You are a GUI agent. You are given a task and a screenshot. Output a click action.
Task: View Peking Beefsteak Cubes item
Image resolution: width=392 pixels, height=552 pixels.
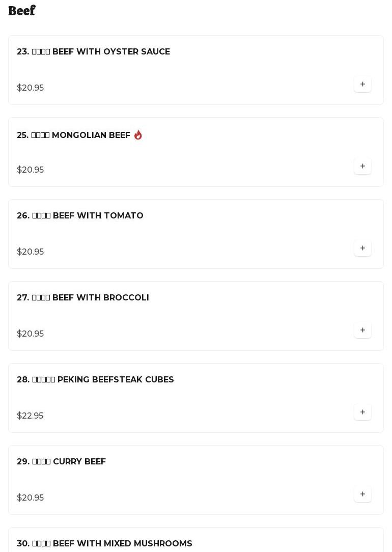point(95,380)
